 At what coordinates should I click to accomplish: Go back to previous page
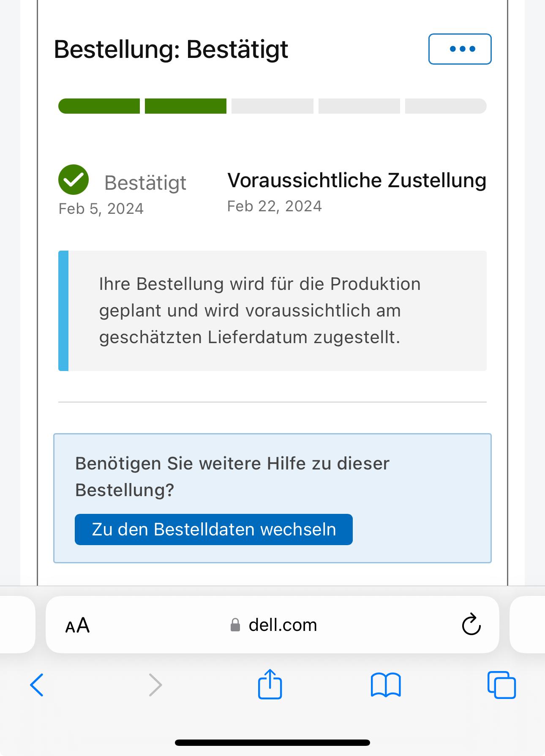(37, 685)
